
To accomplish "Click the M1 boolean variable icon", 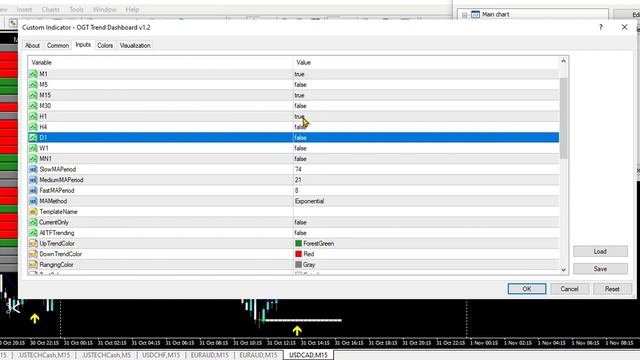I will (33, 74).
